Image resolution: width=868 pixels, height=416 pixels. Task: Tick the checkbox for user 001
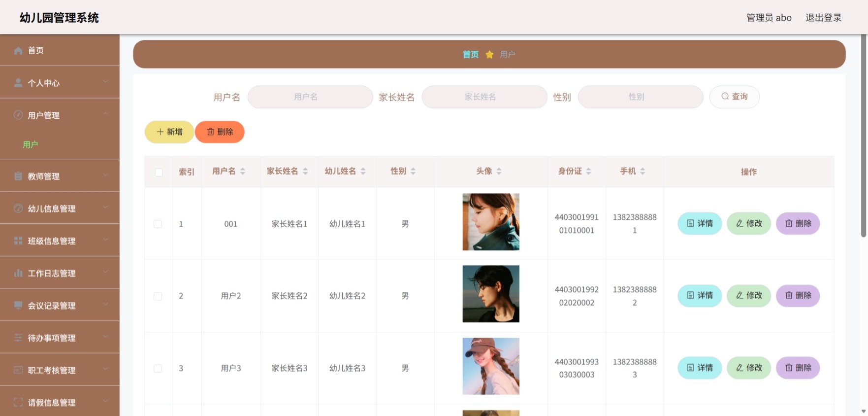(158, 224)
